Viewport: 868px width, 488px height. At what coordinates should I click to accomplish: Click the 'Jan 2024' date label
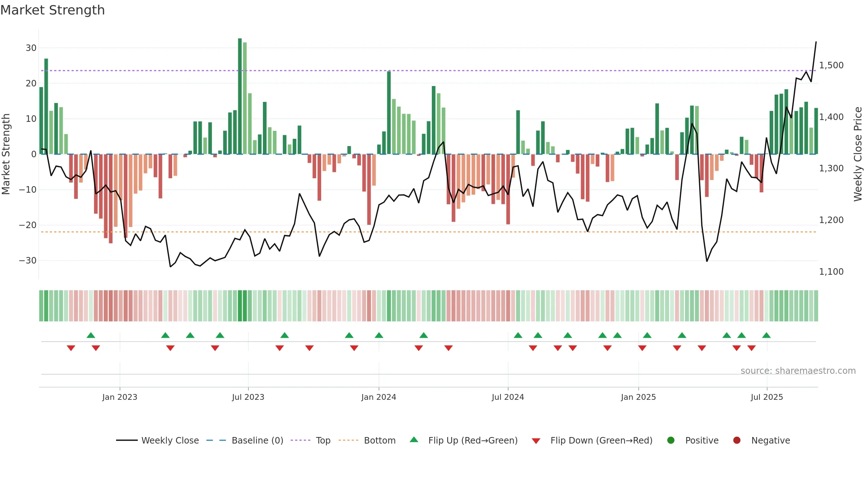tap(379, 397)
